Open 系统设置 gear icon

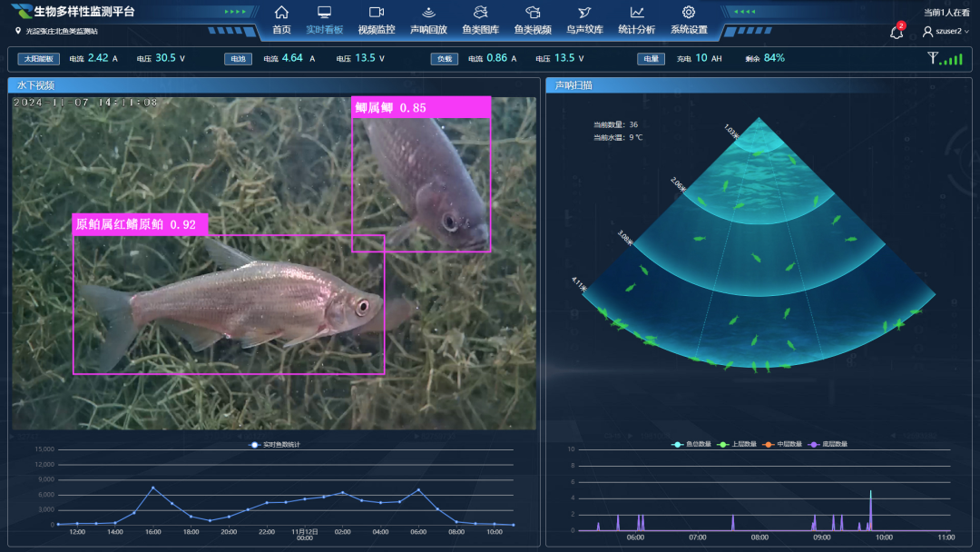point(689,13)
